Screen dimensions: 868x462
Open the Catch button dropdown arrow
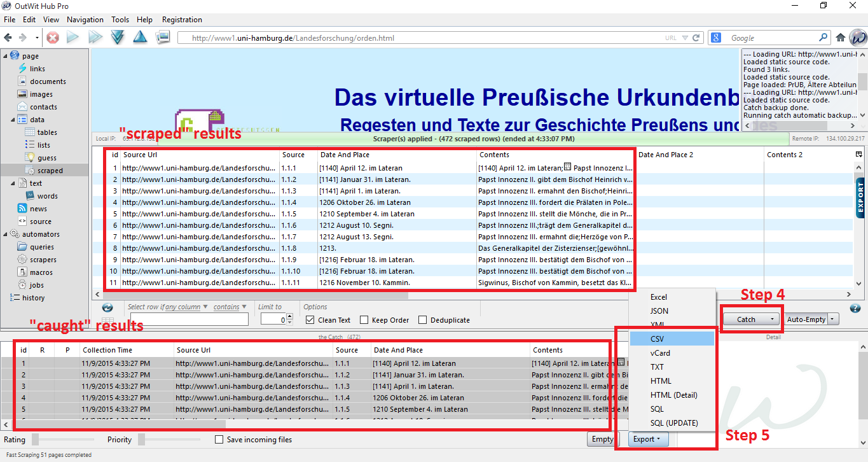(772, 319)
